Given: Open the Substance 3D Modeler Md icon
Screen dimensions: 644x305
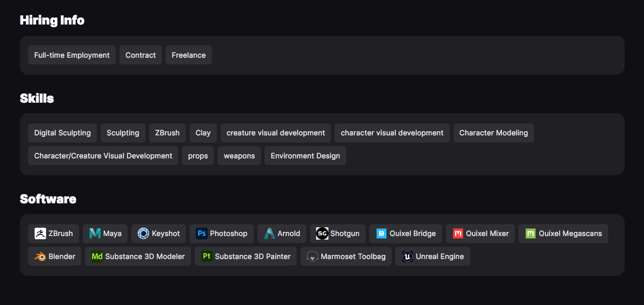Looking at the screenshot, I should point(97,256).
